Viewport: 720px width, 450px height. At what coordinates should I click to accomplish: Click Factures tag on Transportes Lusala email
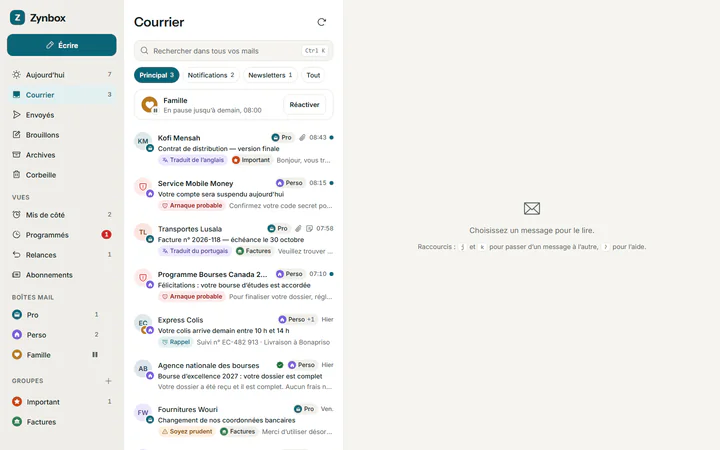[253, 251]
